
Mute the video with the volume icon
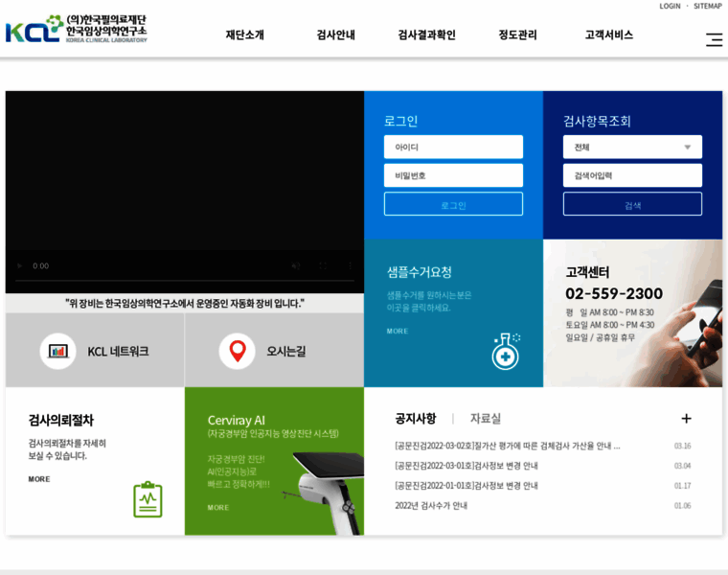tap(296, 266)
